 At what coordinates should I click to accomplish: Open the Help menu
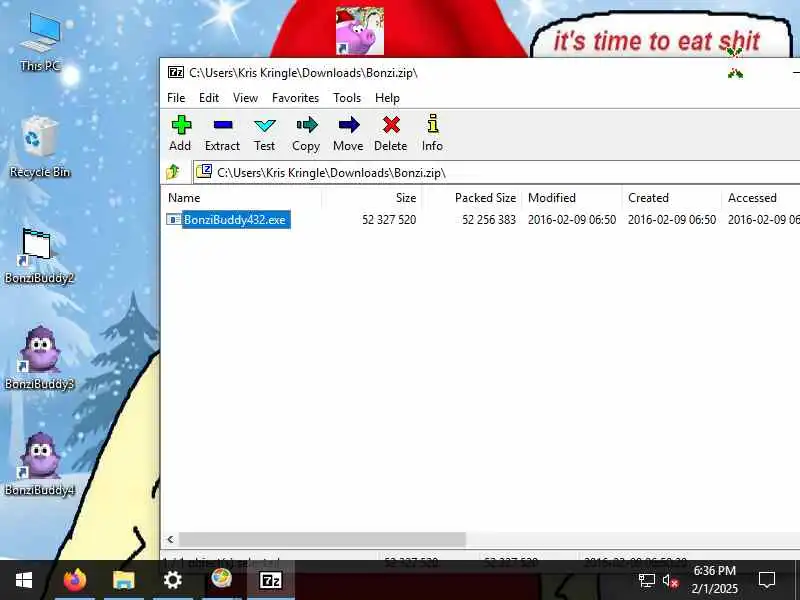387,97
